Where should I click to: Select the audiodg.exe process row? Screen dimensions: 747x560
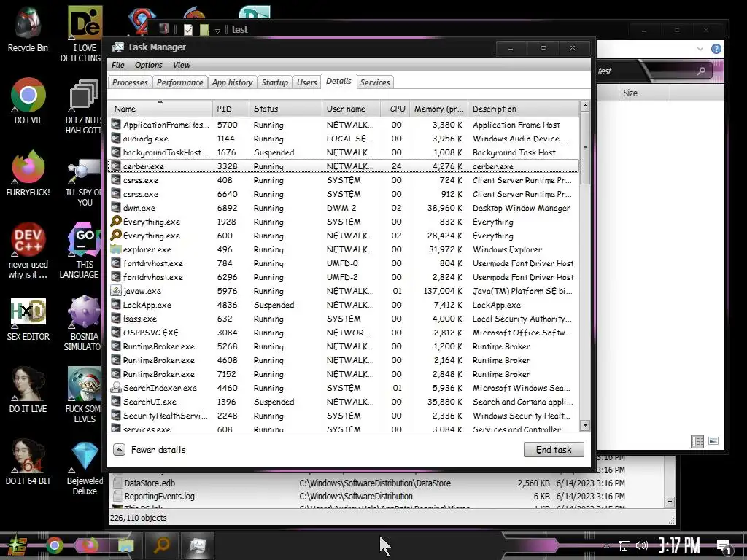click(344, 139)
